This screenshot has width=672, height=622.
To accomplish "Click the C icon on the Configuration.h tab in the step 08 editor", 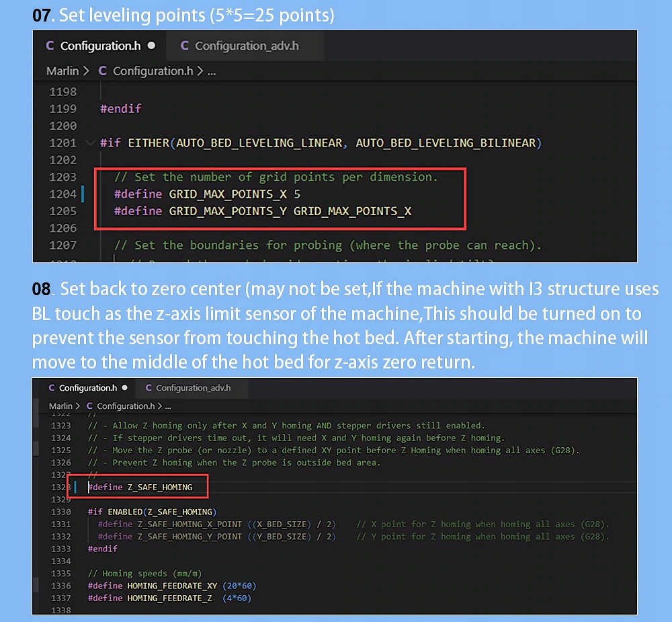I will pos(52,388).
